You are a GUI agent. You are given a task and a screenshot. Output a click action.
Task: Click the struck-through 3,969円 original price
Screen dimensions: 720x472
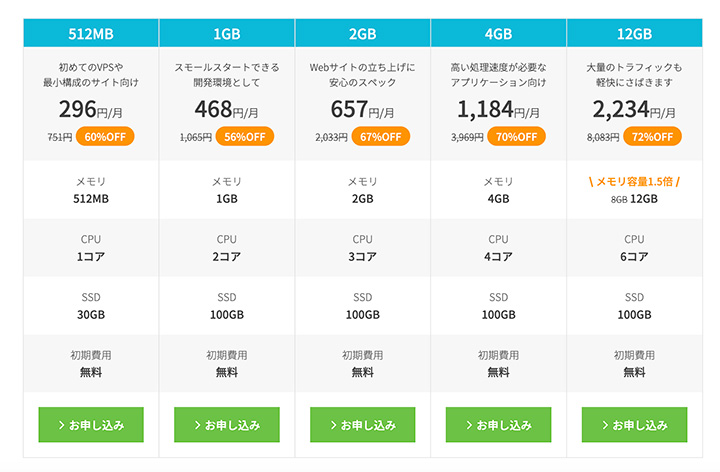466,137
